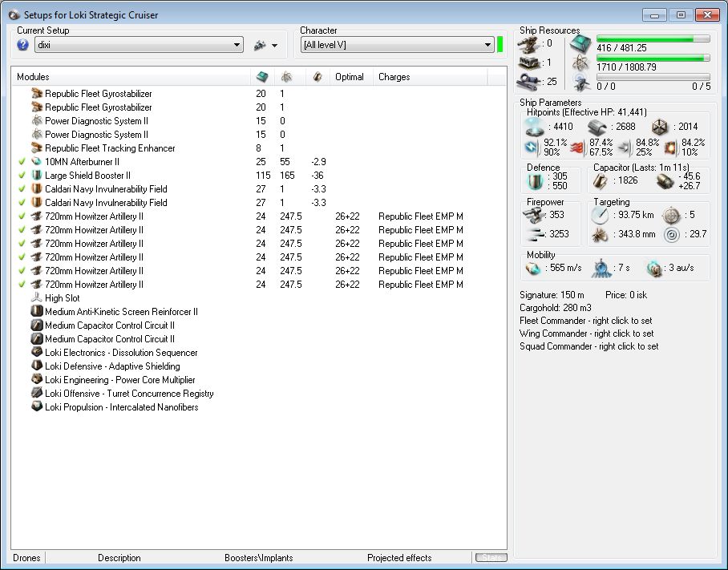Click the shield boost Defence icon
Viewport: 728px width, 570px height.
(536, 181)
